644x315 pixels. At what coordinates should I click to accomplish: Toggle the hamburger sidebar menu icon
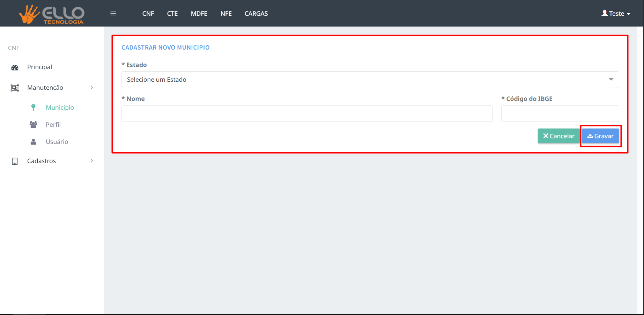click(113, 14)
